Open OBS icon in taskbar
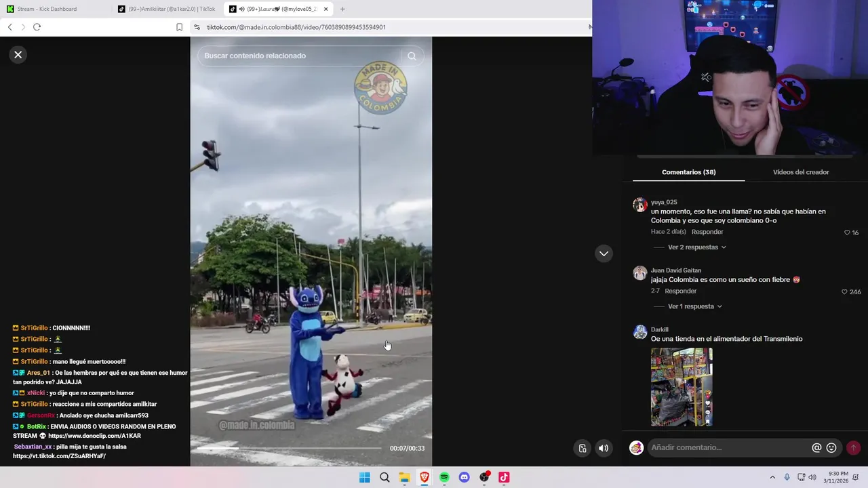Image resolution: width=868 pixels, height=488 pixels. [484, 477]
